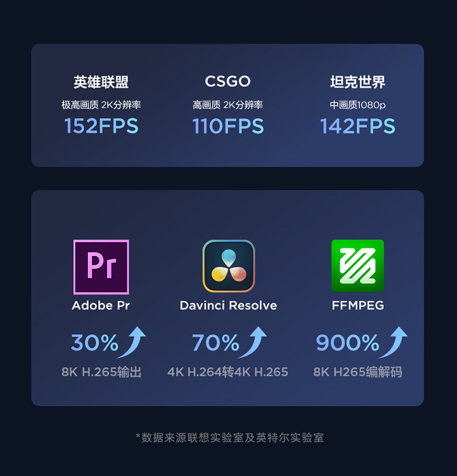Select the CSGO game title
This screenshot has width=457, height=476.
point(228,82)
